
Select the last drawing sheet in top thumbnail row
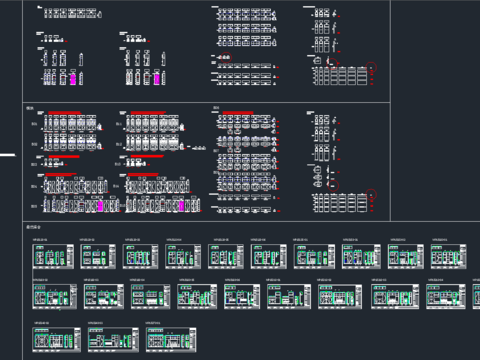coord(449,256)
